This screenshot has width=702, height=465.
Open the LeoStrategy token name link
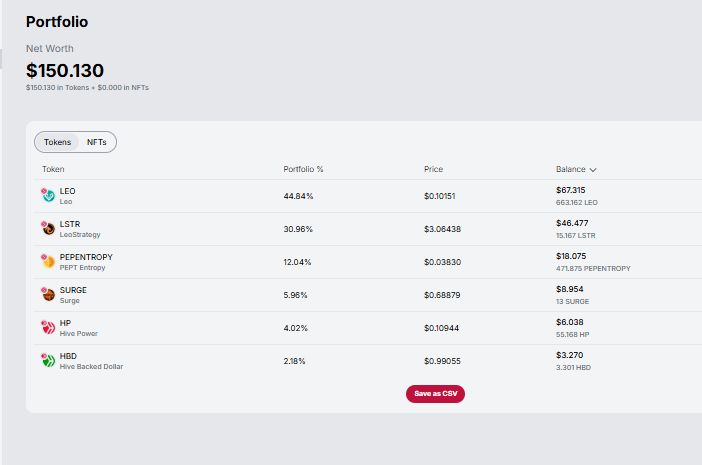[x=80, y=235]
